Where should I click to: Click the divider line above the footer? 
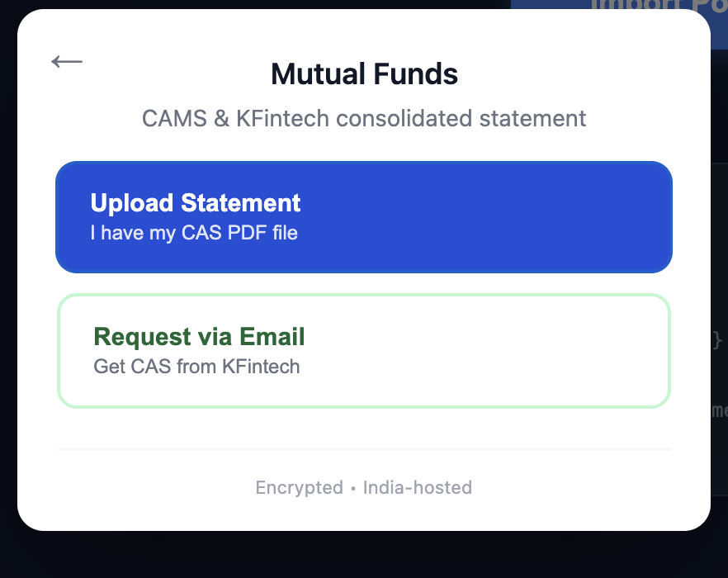click(x=364, y=449)
